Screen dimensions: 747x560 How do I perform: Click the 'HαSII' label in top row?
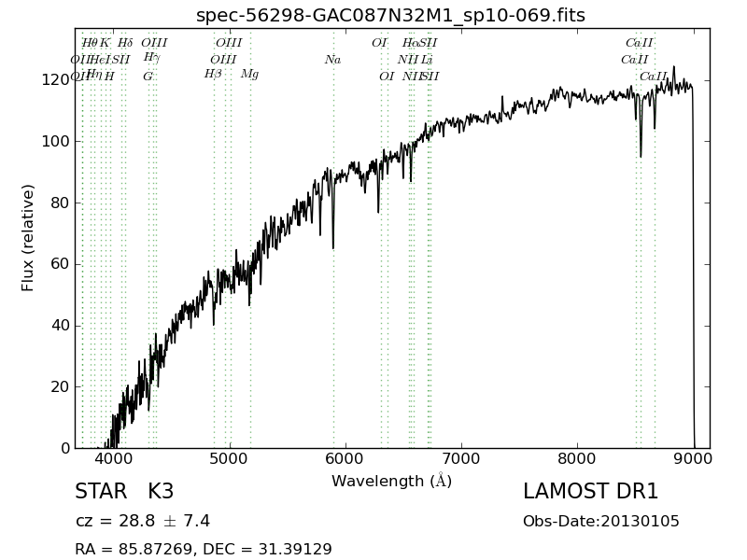pos(419,43)
